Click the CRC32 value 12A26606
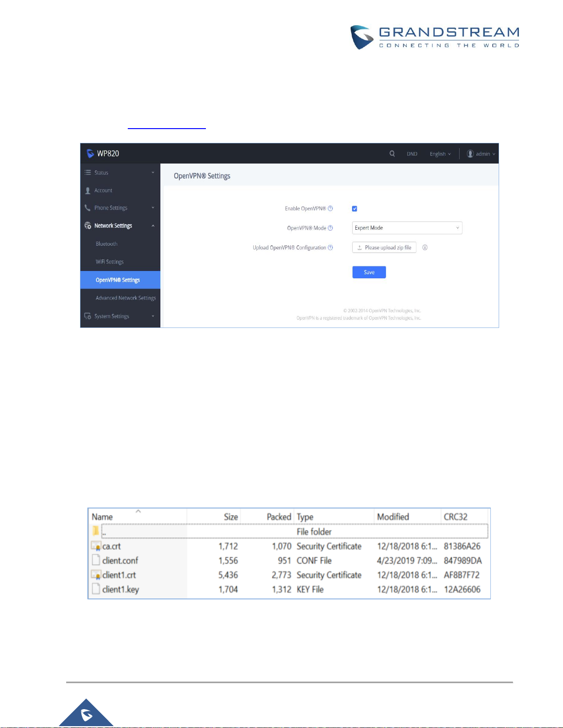563x728 pixels. [462, 589]
